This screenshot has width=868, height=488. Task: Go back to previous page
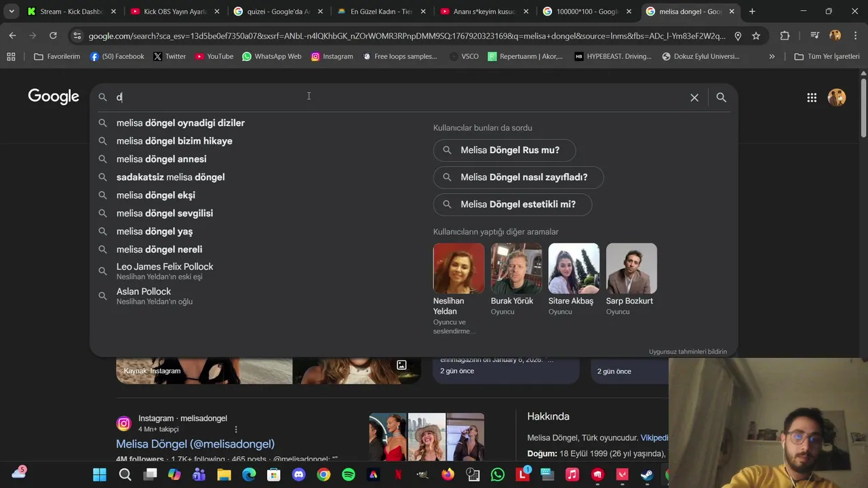coord(13,36)
